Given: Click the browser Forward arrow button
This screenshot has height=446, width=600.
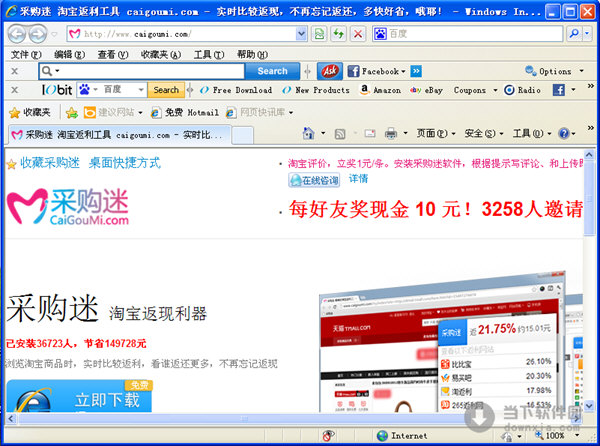Looking at the screenshot, I should [38, 34].
